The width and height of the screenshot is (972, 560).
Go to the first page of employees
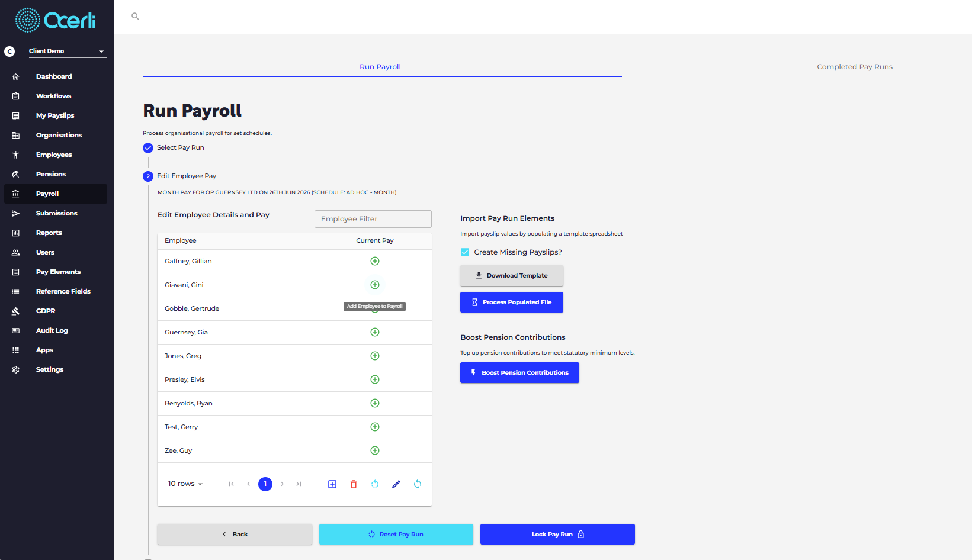(232, 484)
